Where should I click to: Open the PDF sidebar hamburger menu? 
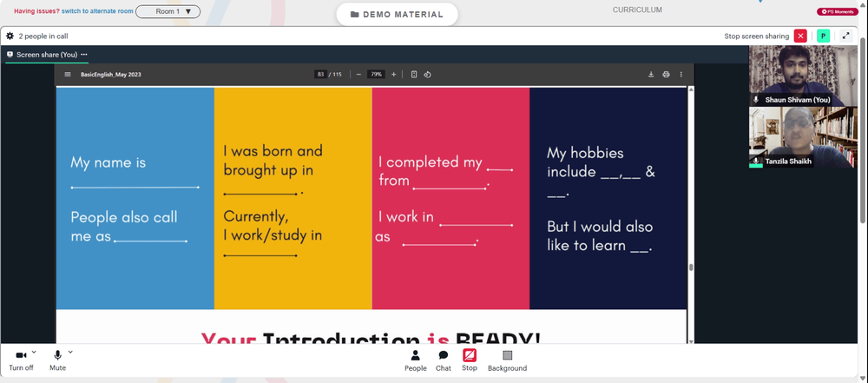(68, 75)
